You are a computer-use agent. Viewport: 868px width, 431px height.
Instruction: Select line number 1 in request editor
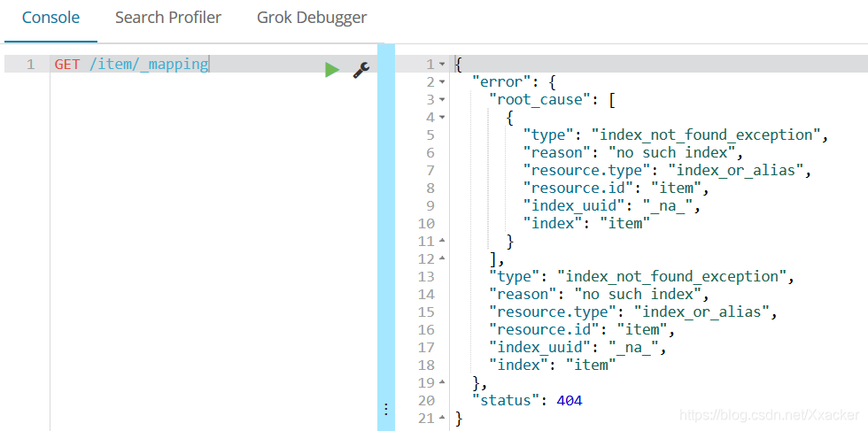[x=30, y=65]
